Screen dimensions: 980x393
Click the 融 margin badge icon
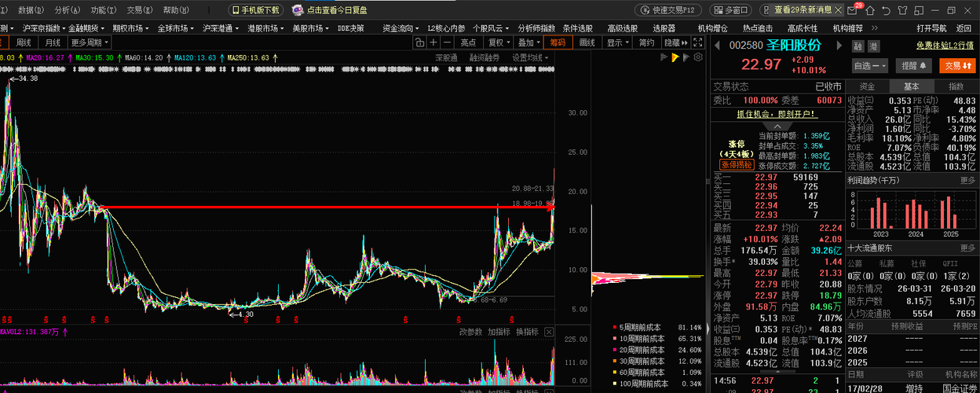[x=857, y=46]
